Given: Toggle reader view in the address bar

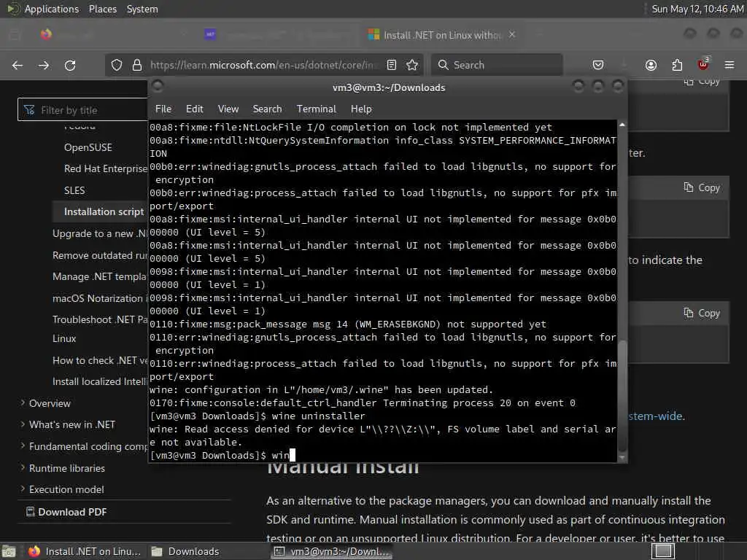Looking at the screenshot, I should [x=392, y=65].
